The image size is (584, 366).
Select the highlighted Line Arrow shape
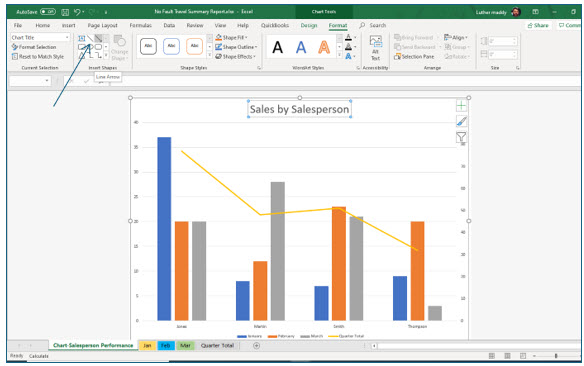tap(98, 38)
